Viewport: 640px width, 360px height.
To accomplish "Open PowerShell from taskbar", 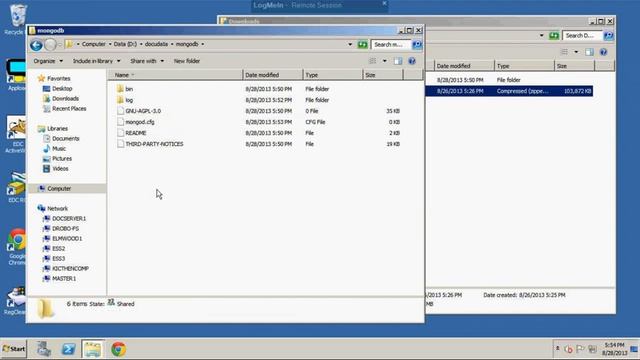I will coord(68,349).
